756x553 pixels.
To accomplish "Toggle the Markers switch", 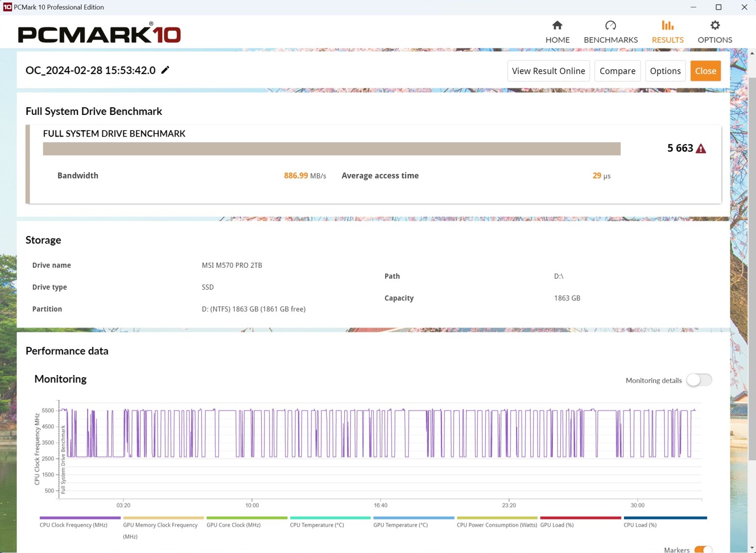I will 703,549.
